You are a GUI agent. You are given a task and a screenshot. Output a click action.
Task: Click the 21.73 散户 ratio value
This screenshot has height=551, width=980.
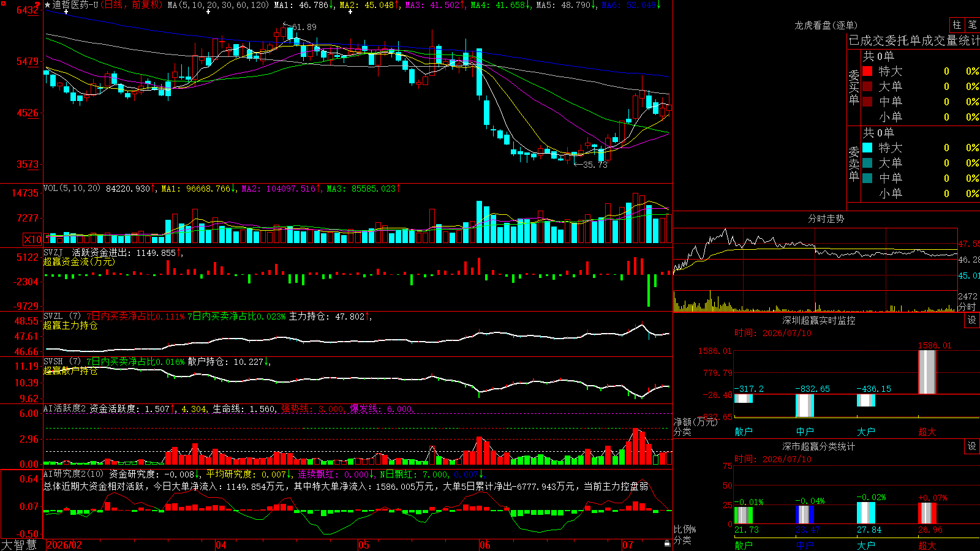pos(747,530)
